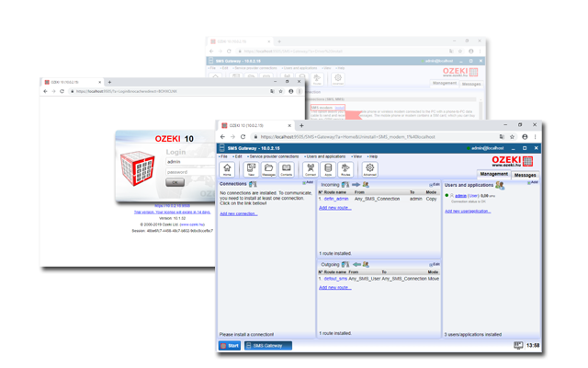The image size is (588, 368).
Task: Switch to Management tab in front window
Action: tap(494, 174)
